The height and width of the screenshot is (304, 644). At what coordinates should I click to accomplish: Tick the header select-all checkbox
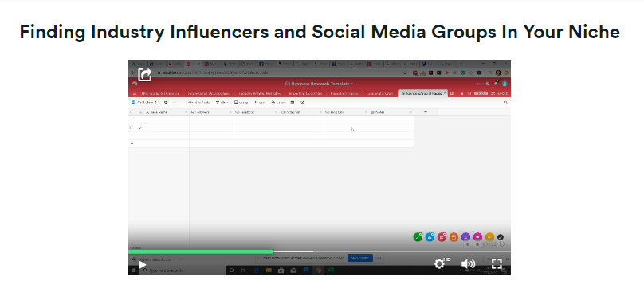[132, 112]
